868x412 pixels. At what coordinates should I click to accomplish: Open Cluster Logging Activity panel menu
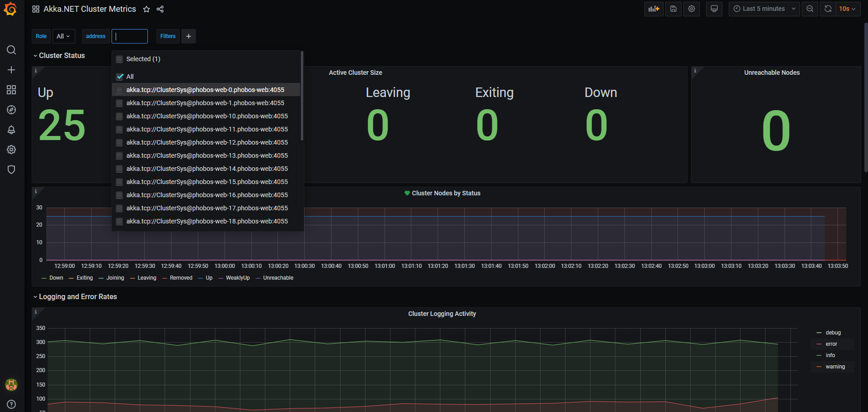pos(442,314)
